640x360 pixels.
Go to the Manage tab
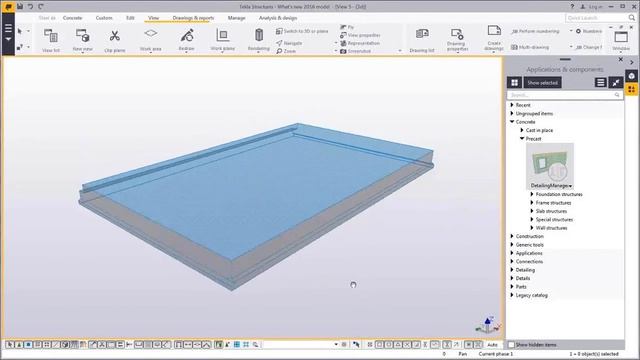click(236, 18)
